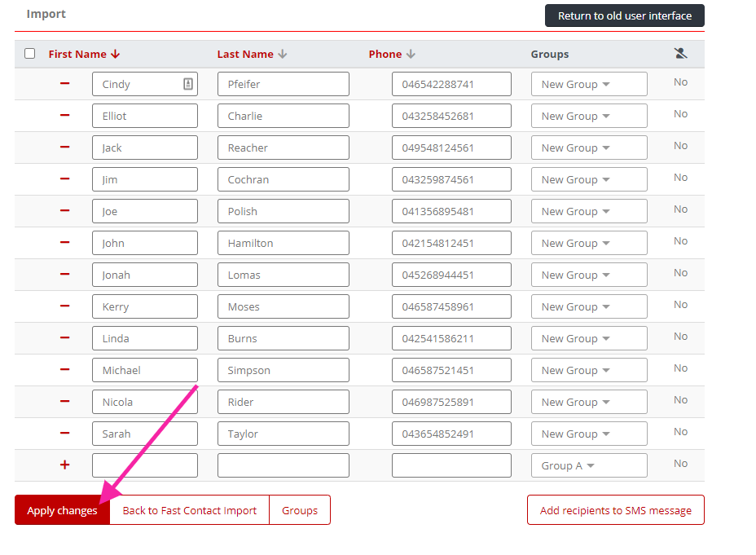Edit the last name field containing Taylor
Image resolution: width=756 pixels, height=555 pixels.
pos(283,434)
